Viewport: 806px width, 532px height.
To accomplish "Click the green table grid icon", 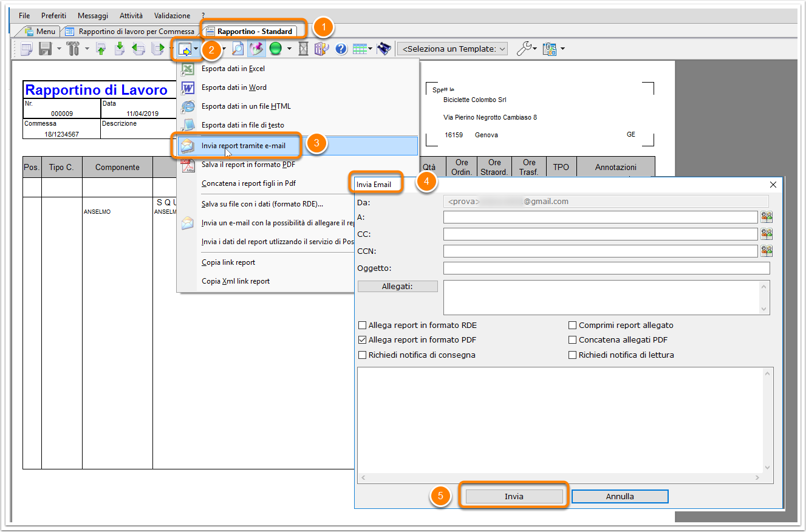I will click(359, 49).
